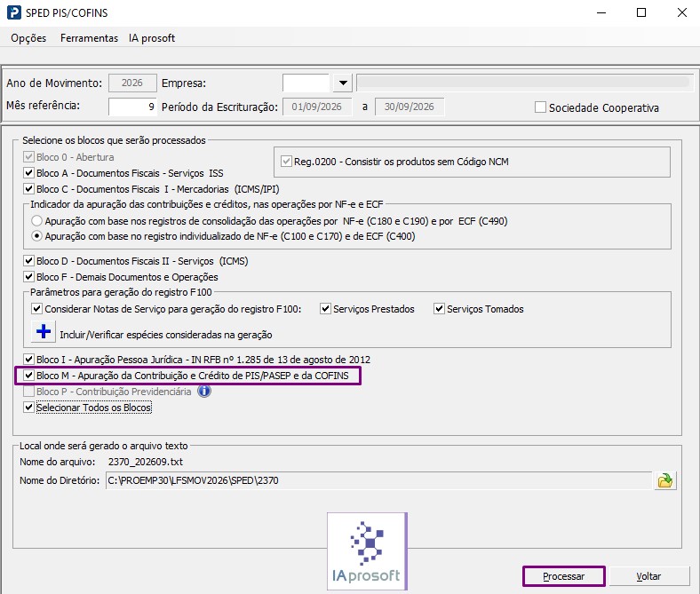Click the IA prosoft logo image
Screen dimensions: 700x594
(x=367, y=551)
